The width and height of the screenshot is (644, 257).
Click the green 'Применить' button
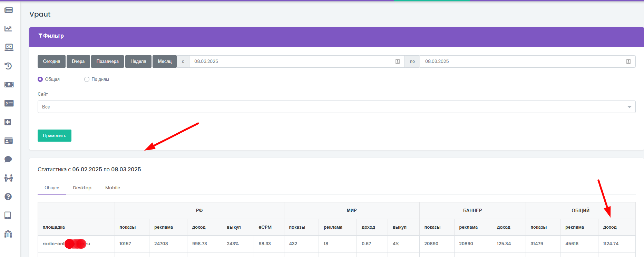[x=55, y=136]
